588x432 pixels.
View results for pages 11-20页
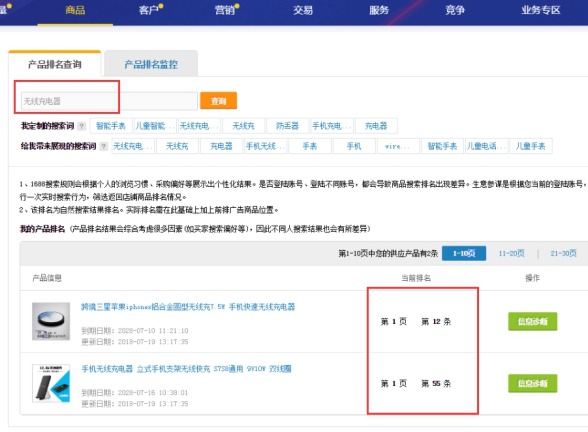(x=512, y=254)
